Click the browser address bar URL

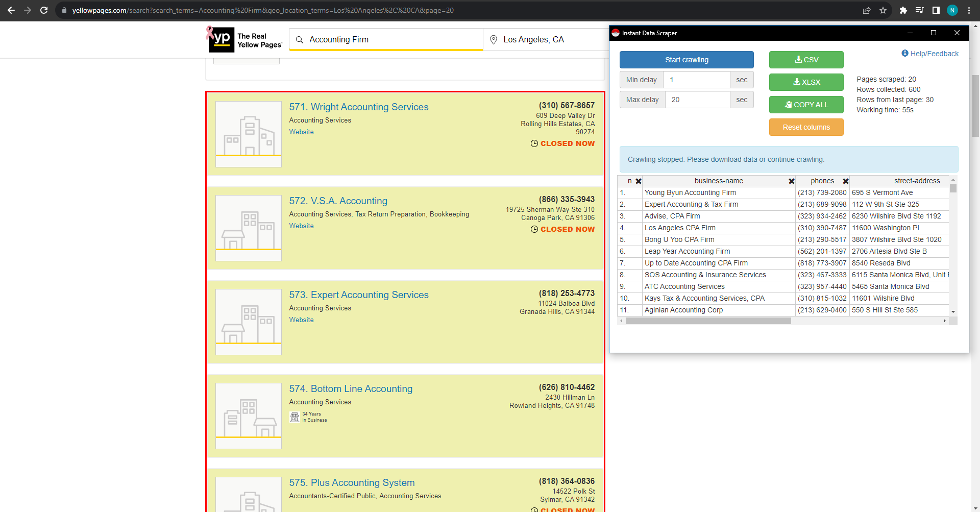click(263, 10)
